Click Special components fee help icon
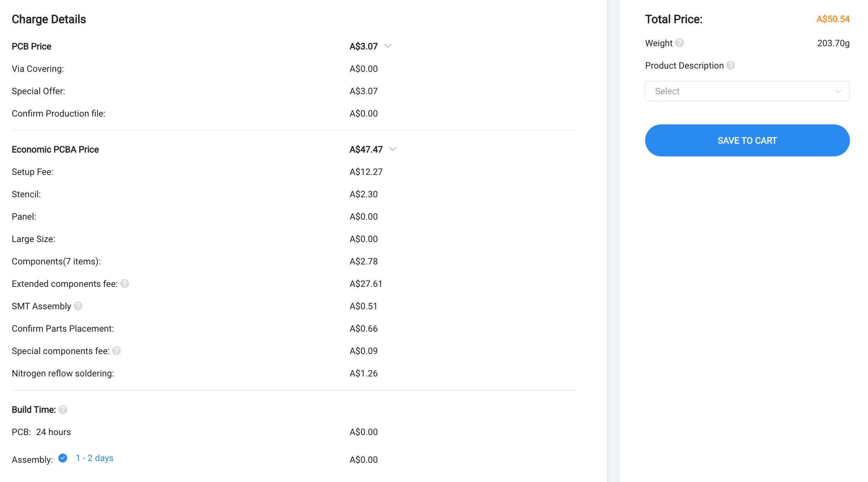This screenshot has height=482, width=868. [117, 351]
